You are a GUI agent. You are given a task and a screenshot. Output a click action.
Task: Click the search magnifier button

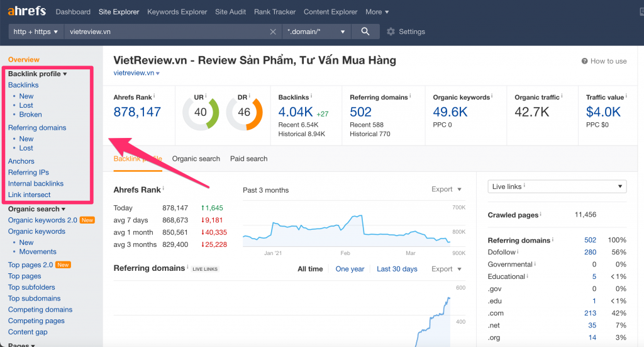(x=365, y=31)
